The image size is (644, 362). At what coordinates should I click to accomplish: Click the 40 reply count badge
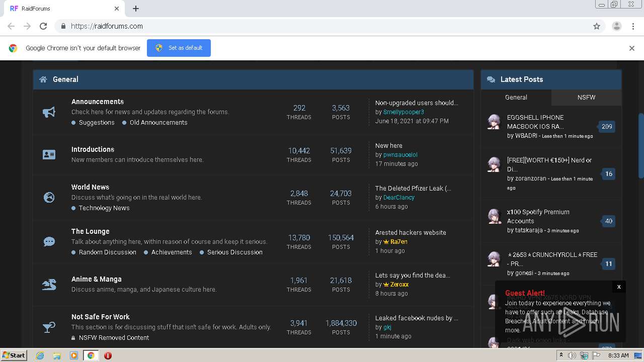609,221
